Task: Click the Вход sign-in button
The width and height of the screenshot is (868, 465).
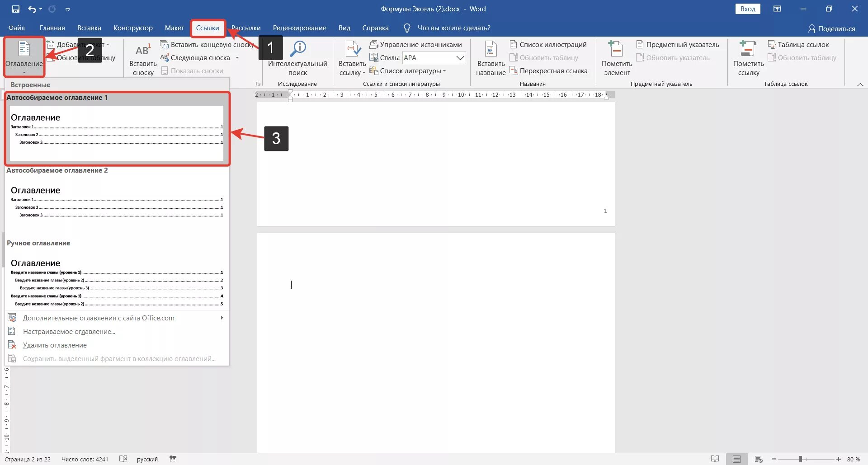Action: [x=748, y=9]
